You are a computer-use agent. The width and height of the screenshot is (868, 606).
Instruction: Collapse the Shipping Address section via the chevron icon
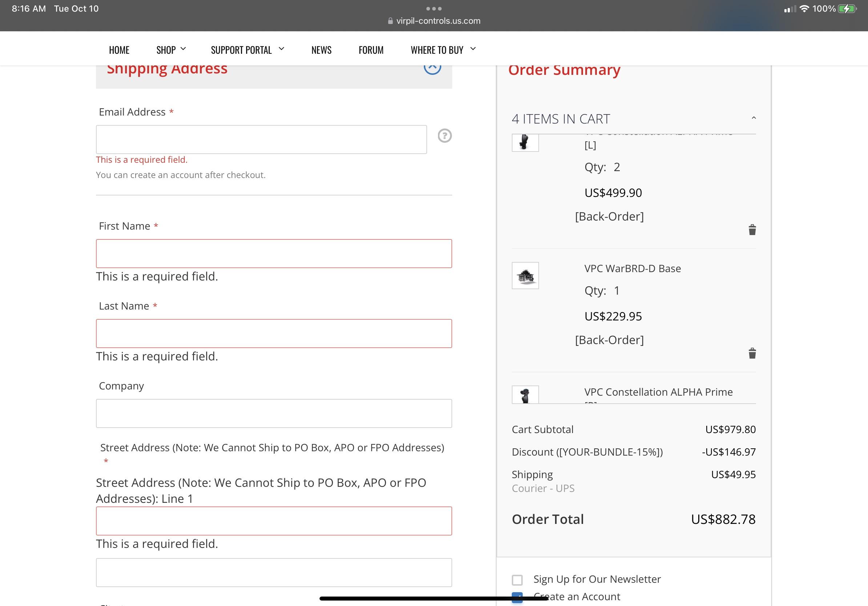click(x=432, y=68)
